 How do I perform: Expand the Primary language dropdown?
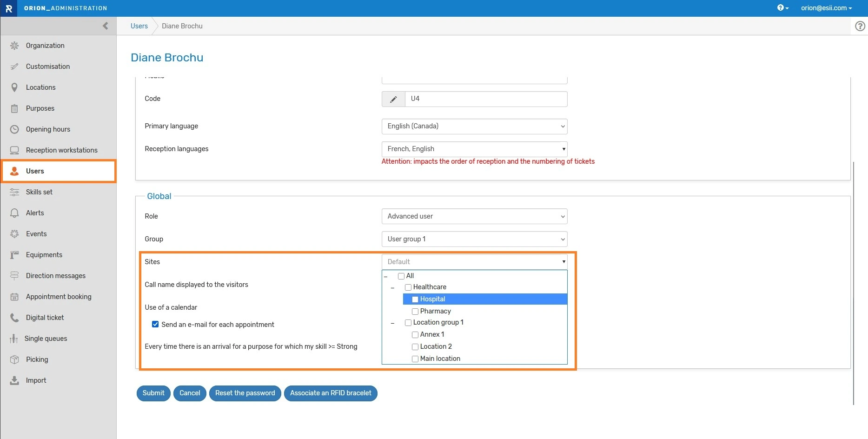(x=474, y=126)
